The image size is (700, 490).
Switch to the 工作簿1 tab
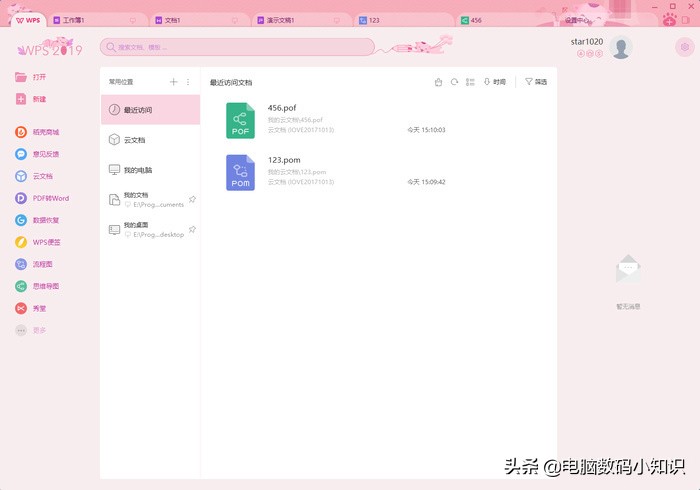98,20
